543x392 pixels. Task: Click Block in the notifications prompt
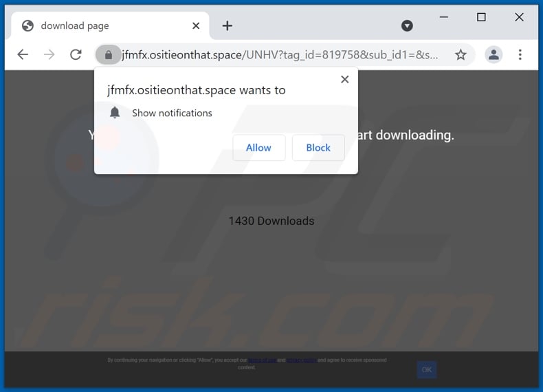(318, 148)
